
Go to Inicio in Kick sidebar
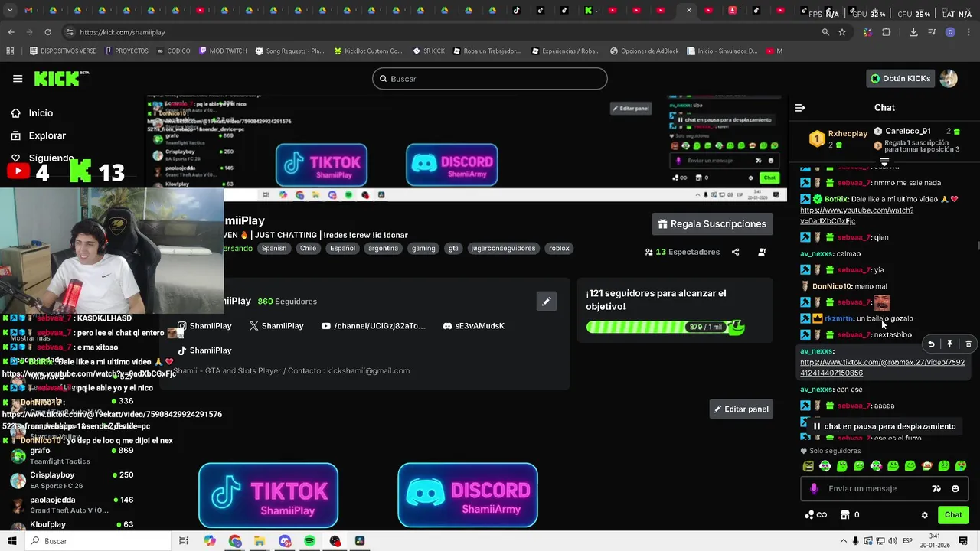point(31,113)
